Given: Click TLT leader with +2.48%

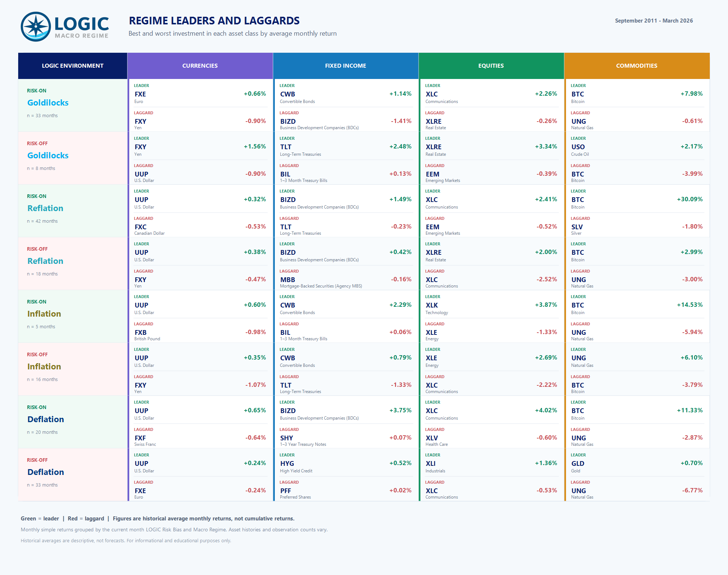Looking at the screenshot, I should pos(345,146).
